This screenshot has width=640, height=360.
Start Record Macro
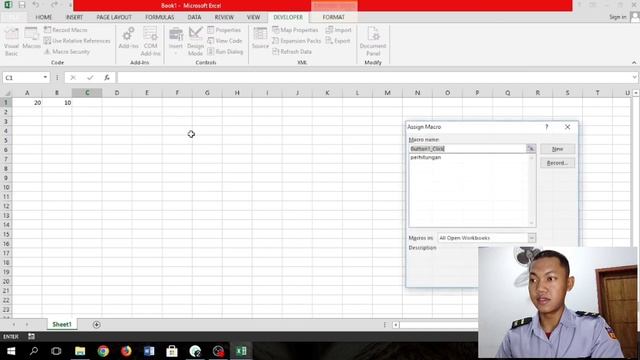click(x=66, y=30)
